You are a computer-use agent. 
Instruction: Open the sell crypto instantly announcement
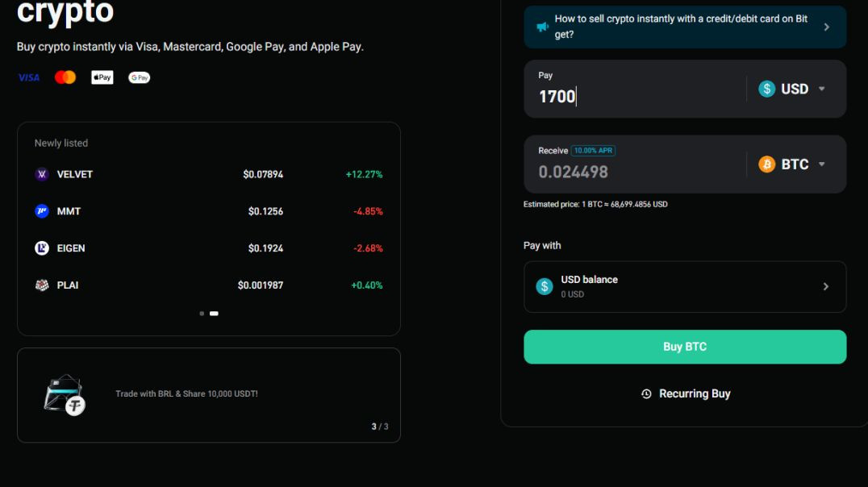[x=685, y=27]
